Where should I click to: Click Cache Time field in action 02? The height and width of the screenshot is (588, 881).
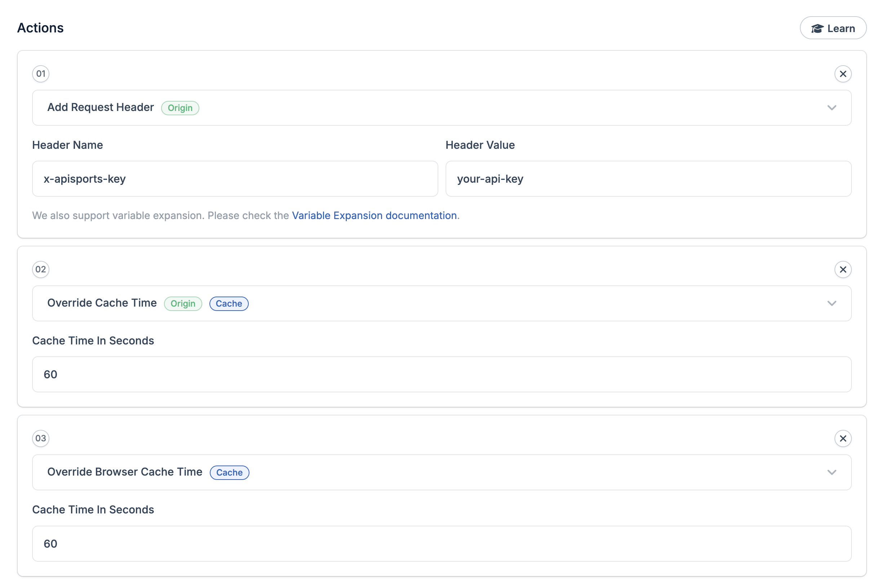tap(442, 375)
